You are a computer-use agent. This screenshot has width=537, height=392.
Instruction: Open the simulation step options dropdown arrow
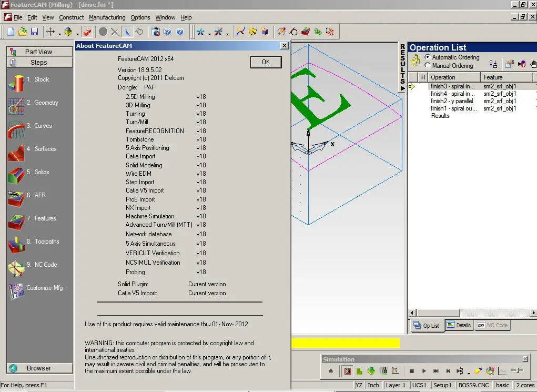pos(469,373)
